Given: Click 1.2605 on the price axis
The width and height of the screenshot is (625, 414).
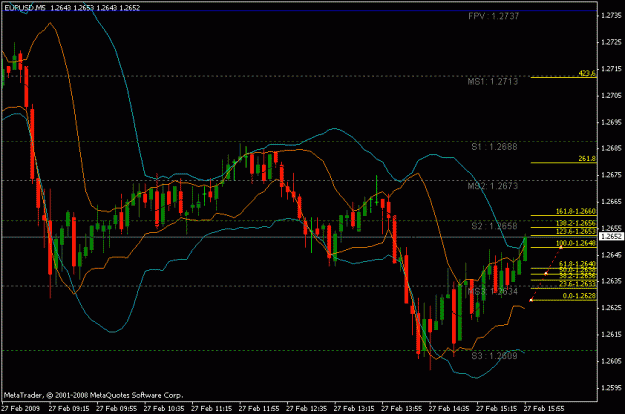Looking at the screenshot, I should pos(611,361).
